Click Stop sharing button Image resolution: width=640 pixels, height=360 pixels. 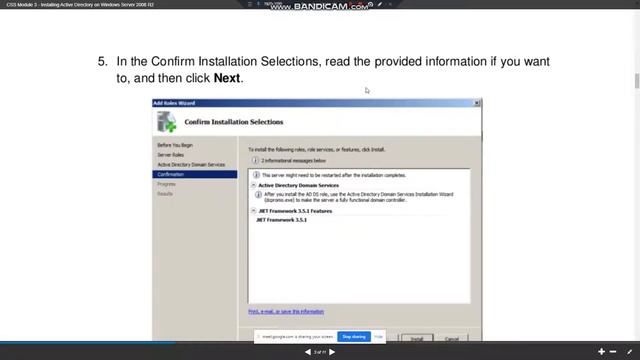[x=354, y=337]
